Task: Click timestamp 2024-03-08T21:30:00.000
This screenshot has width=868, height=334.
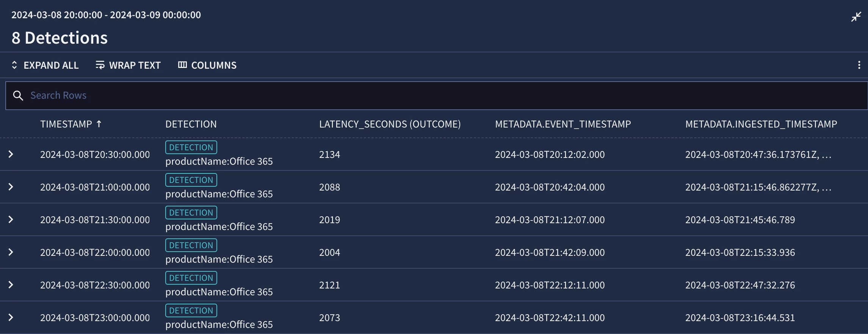Action: click(x=95, y=220)
